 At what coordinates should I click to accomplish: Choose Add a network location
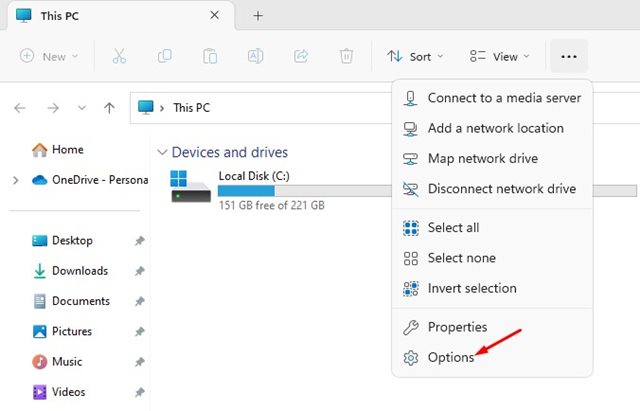click(492, 128)
